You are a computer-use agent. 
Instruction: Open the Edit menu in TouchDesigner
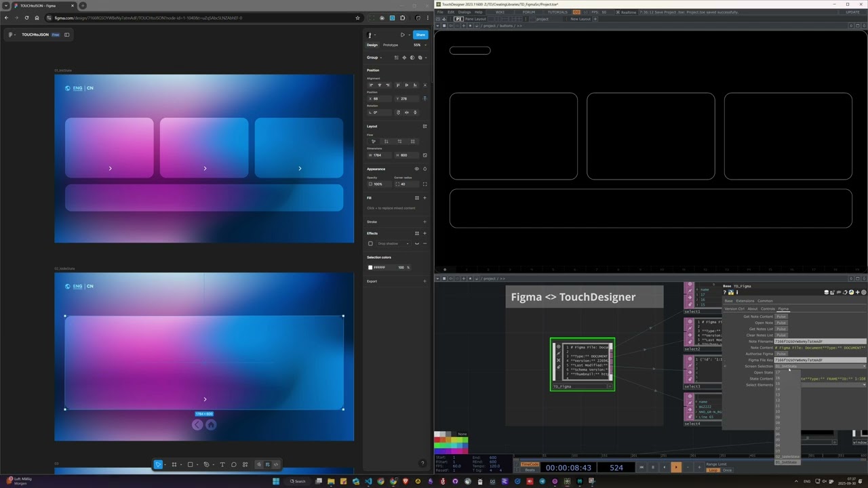(450, 12)
